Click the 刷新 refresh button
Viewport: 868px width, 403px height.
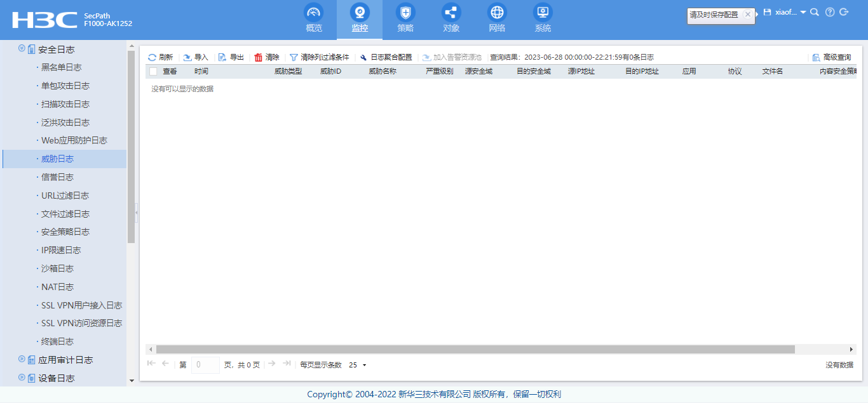coord(160,57)
